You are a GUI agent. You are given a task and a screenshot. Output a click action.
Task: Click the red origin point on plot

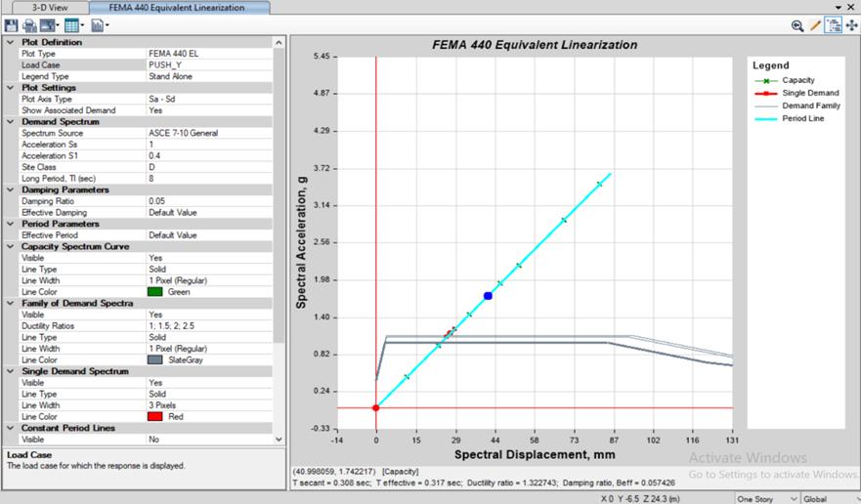coord(376,408)
